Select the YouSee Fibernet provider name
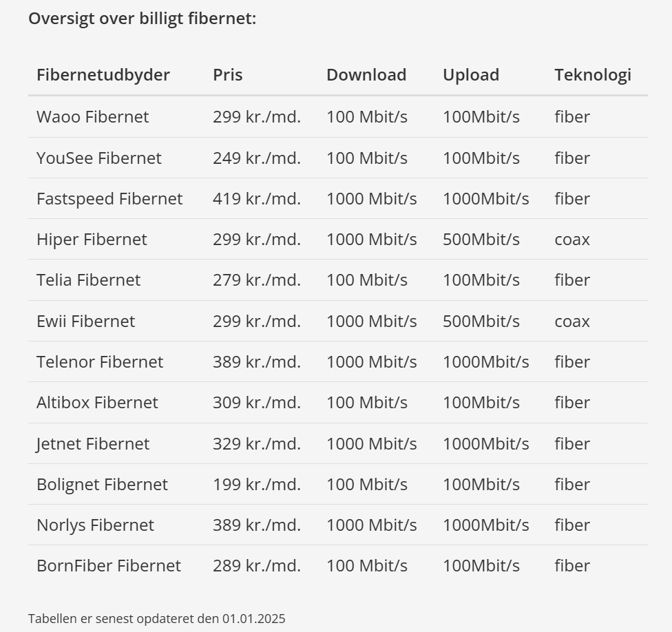This screenshot has height=632, width=672. (x=99, y=158)
